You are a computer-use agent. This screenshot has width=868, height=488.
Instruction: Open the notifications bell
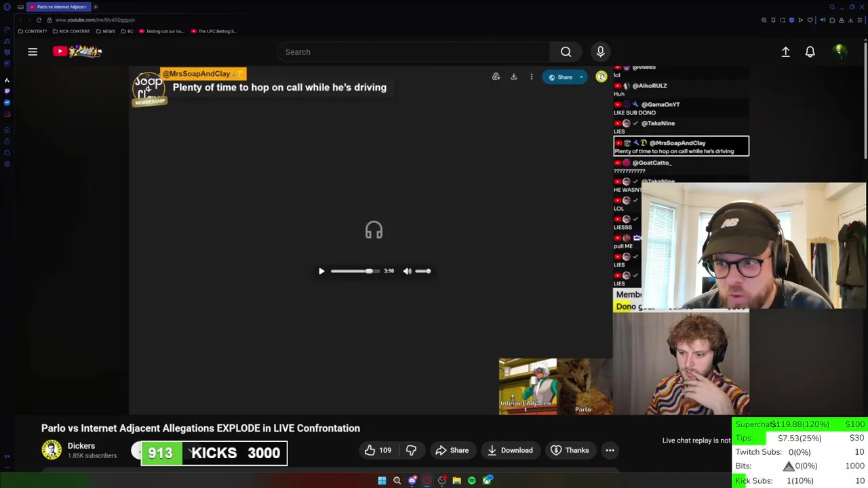click(x=810, y=52)
